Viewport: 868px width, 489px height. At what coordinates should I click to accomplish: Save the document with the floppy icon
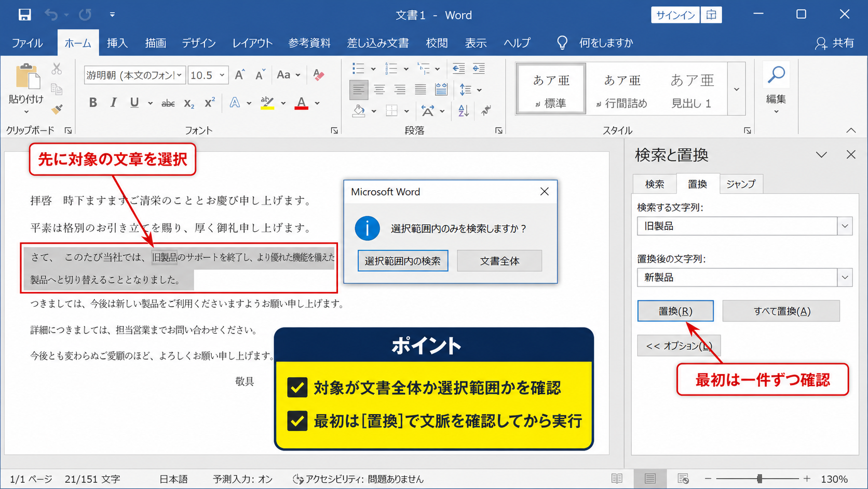coord(24,15)
